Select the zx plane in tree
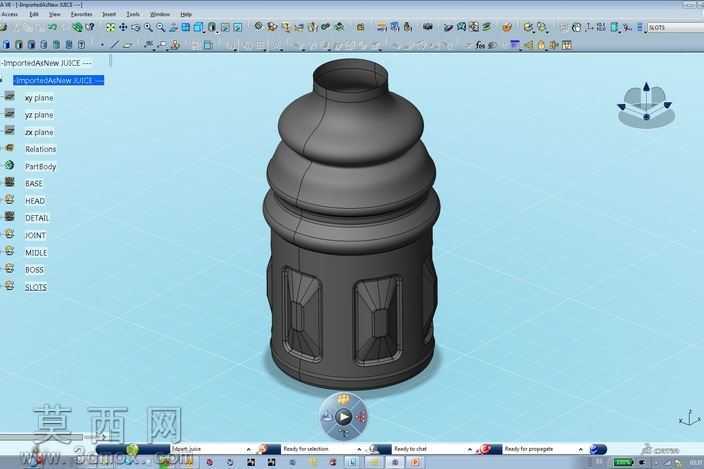 [39, 132]
